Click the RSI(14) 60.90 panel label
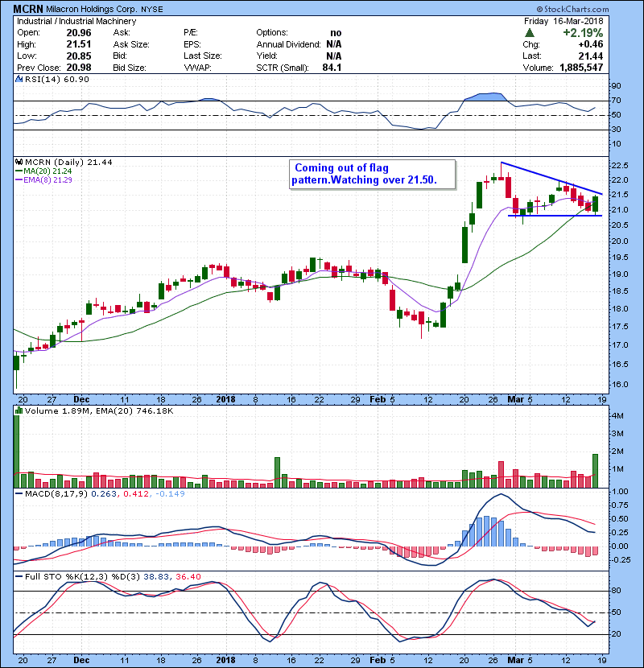644x668 pixels. pyautogui.click(x=57, y=79)
